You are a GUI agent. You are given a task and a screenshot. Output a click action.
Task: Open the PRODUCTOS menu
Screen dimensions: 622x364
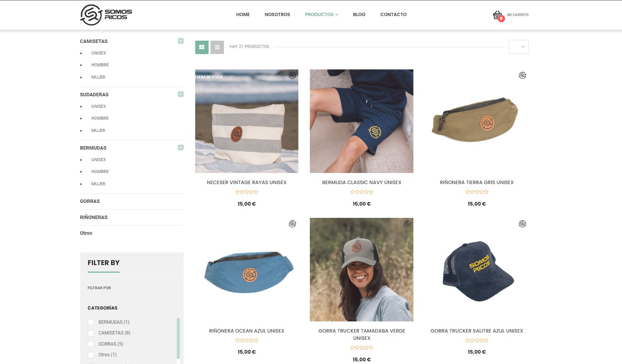tap(321, 15)
